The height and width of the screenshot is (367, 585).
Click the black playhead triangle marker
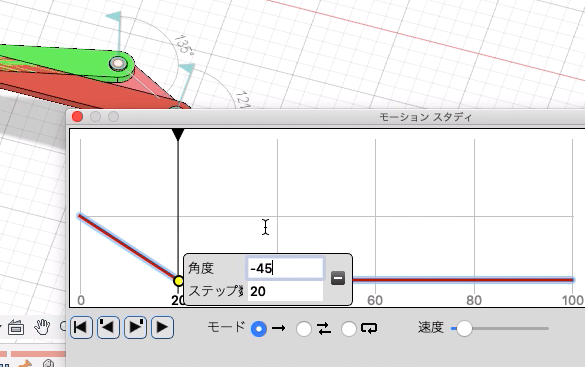tap(178, 135)
